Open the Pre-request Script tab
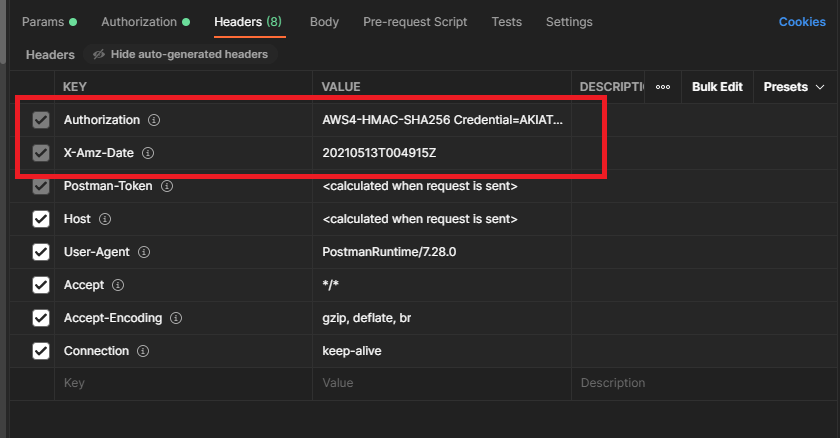 tap(415, 22)
